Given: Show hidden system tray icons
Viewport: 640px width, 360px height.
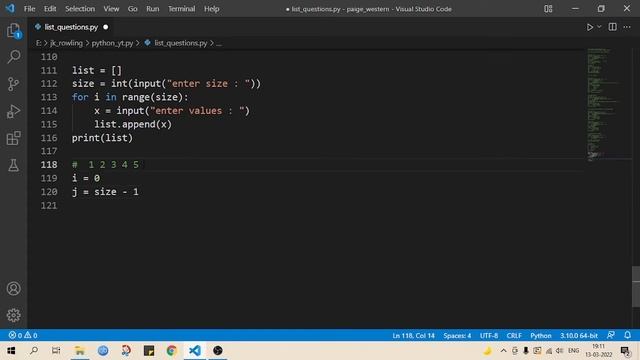Looking at the screenshot, I should coord(503,351).
